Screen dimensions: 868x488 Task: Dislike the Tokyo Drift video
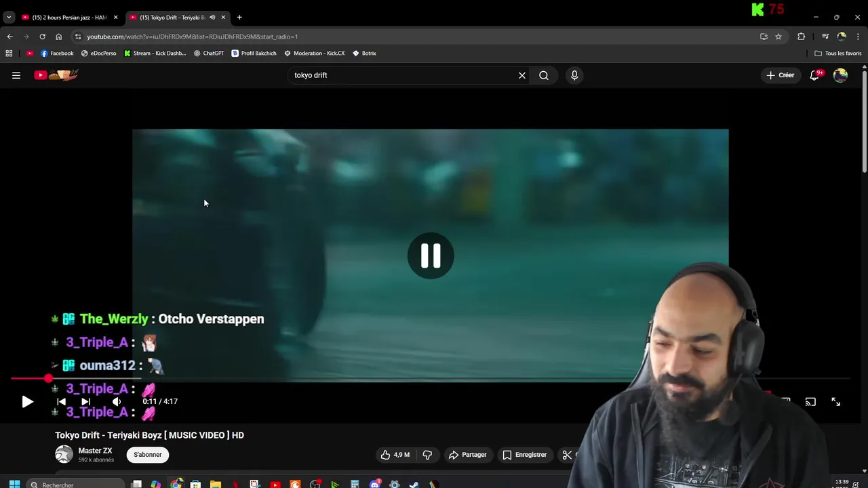click(427, 455)
